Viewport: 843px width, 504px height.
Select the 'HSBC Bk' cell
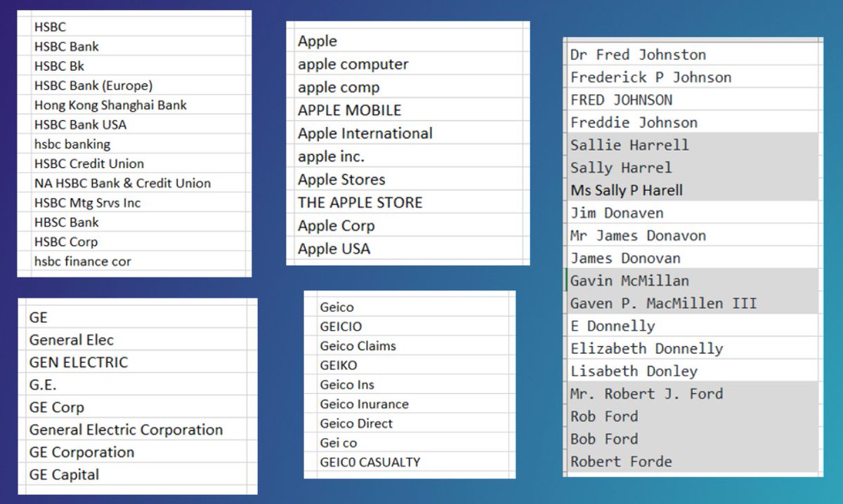137,66
